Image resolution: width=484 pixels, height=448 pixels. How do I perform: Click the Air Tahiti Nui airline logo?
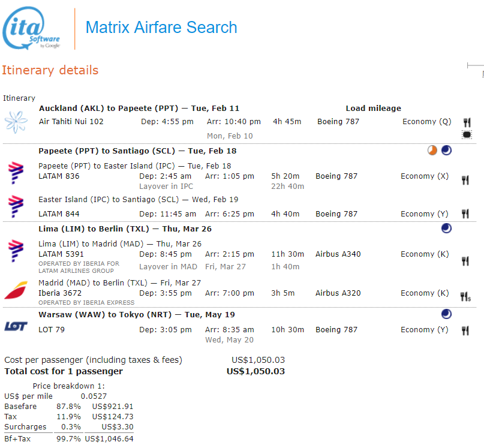tap(16, 122)
